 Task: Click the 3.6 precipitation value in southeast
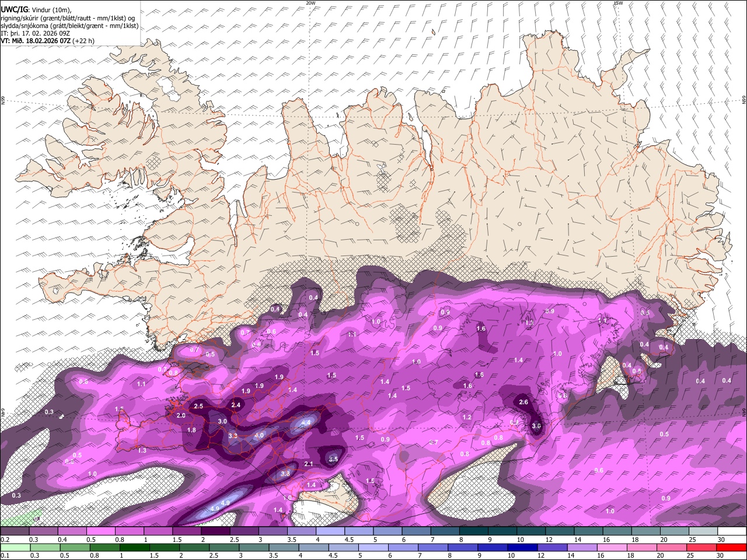[537, 426]
